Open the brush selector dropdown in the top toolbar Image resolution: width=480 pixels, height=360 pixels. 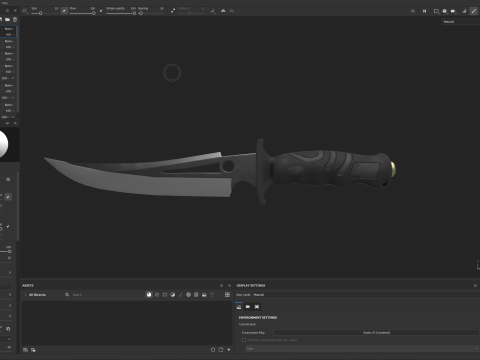25,11
